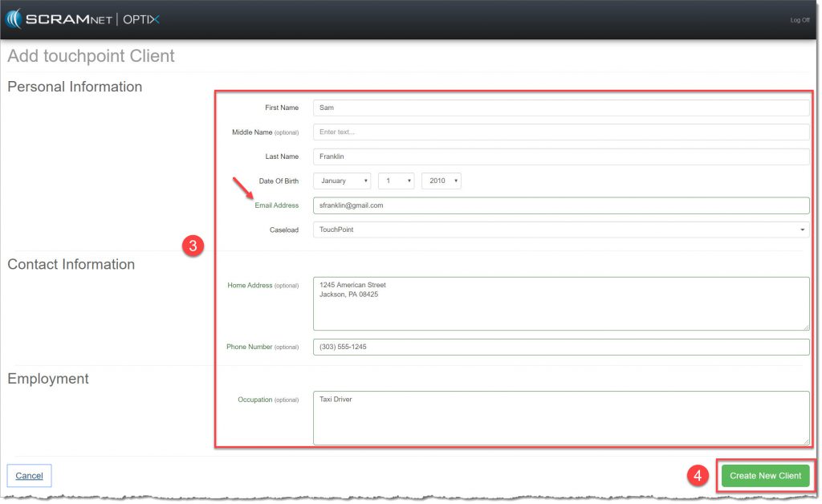The height and width of the screenshot is (504, 822).
Task: Click the Cancel button
Action: 29,475
